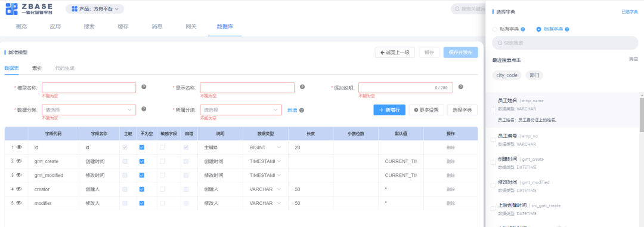Go to the 数据库 navigation tab
Screen dimensions: 644x227
[x=225, y=27]
